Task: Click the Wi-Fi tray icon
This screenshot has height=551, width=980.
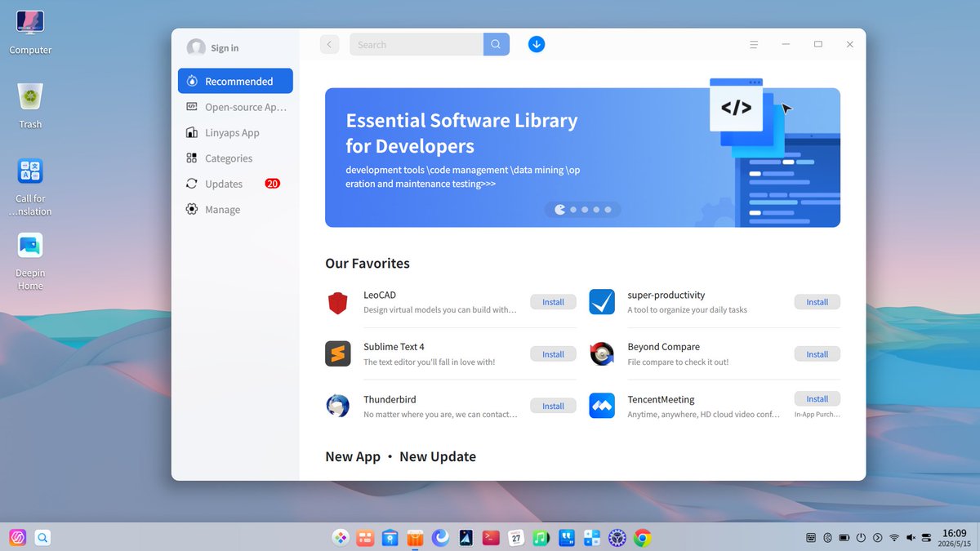Action: (894, 538)
